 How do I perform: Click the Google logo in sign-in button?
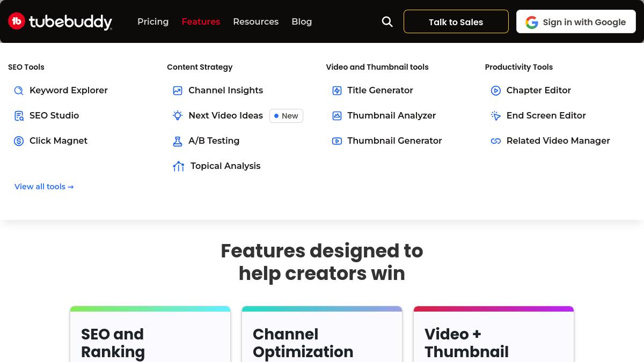point(532,22)
